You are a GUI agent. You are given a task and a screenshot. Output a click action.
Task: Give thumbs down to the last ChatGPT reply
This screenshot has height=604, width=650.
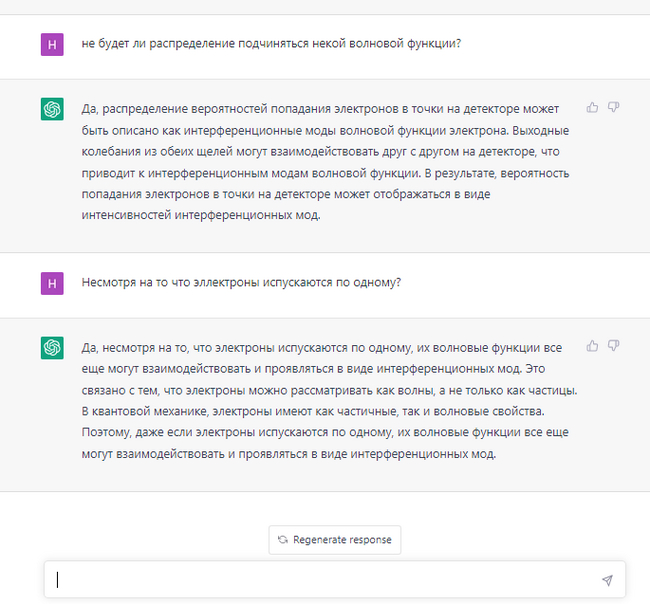614,346
